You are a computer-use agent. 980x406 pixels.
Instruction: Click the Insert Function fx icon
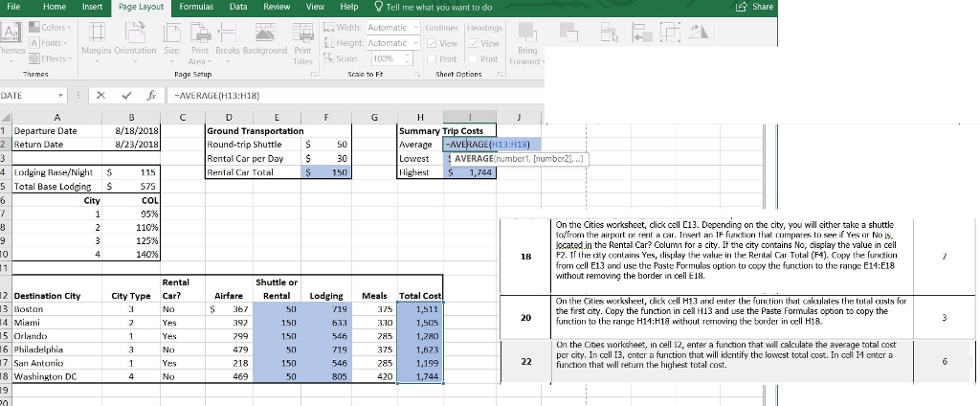click(x=151, y=96)
